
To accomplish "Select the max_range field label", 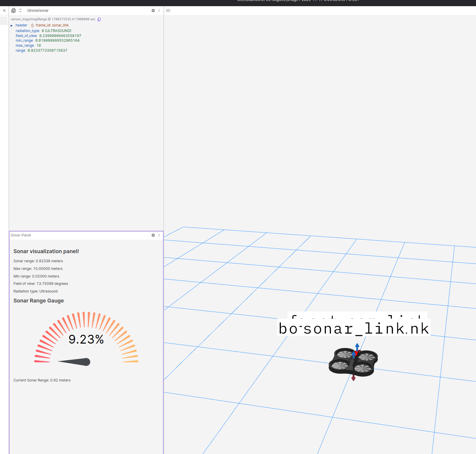I will (x=25, y=45).
